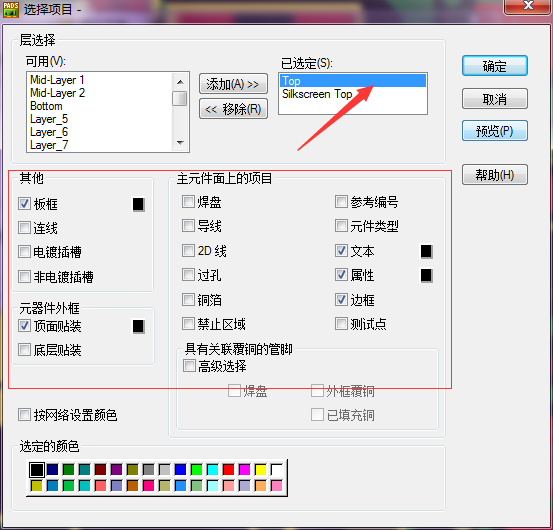The height and width of the screenshot is (530, 553).
Task: Check the 焊盘 item checkbox
Action: pyautogui.click(x=188, y=202)
